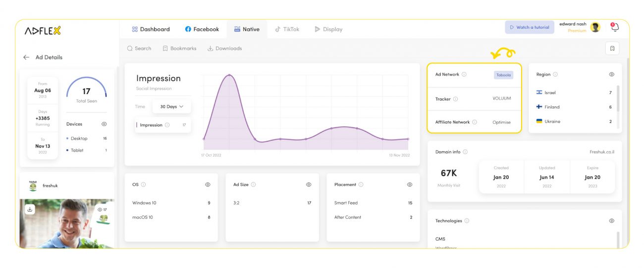Click the Technologies panel scrollbar
Viewport: 644px width, 268px height.
click(x=618, y=240)
